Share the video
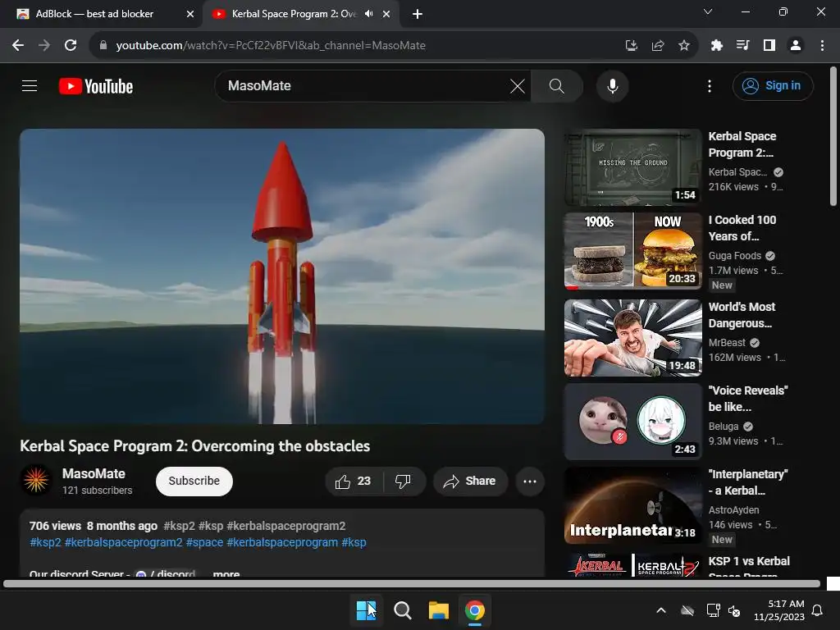Image resolution: width=840 pixels, height=630 pixels. (x=470, y=481)
